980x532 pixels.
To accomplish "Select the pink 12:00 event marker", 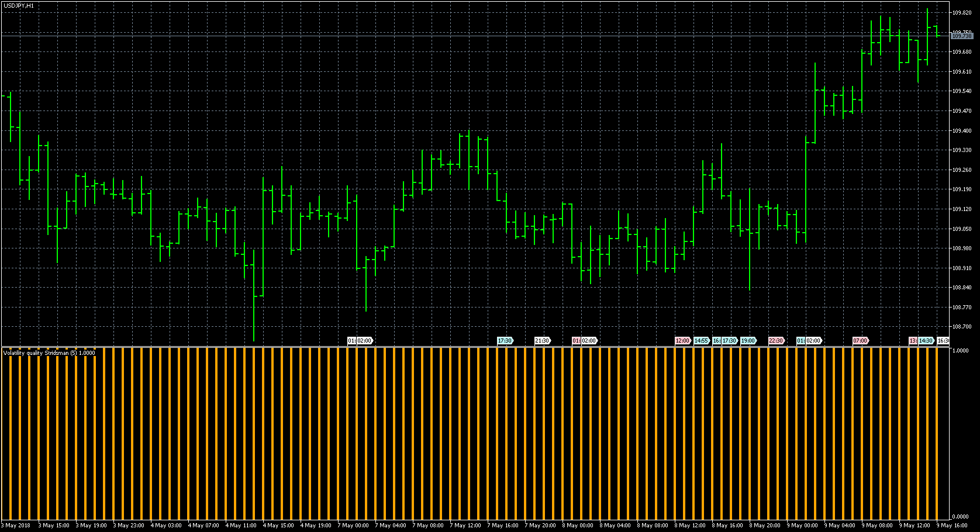I will point(682,341).
